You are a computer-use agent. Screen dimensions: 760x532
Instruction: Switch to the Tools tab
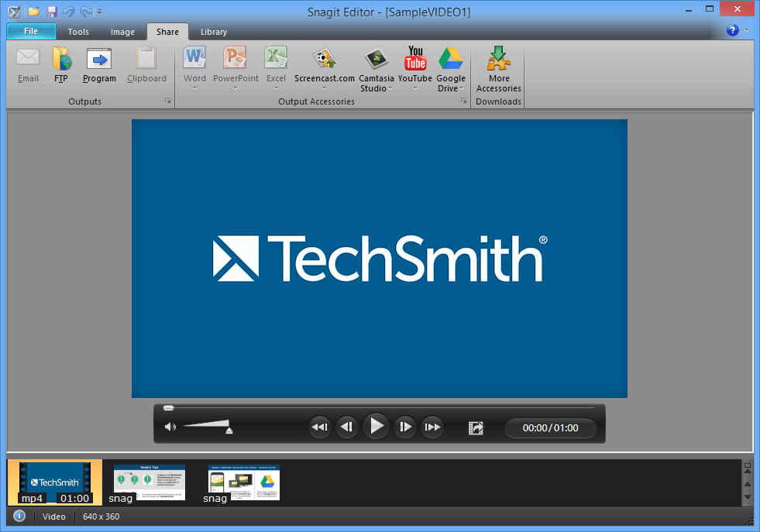point(78,32)
